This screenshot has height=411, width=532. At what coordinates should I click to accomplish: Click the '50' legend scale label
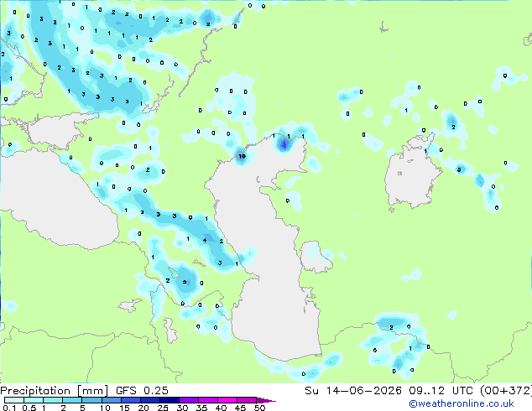(x=260, y=408)
